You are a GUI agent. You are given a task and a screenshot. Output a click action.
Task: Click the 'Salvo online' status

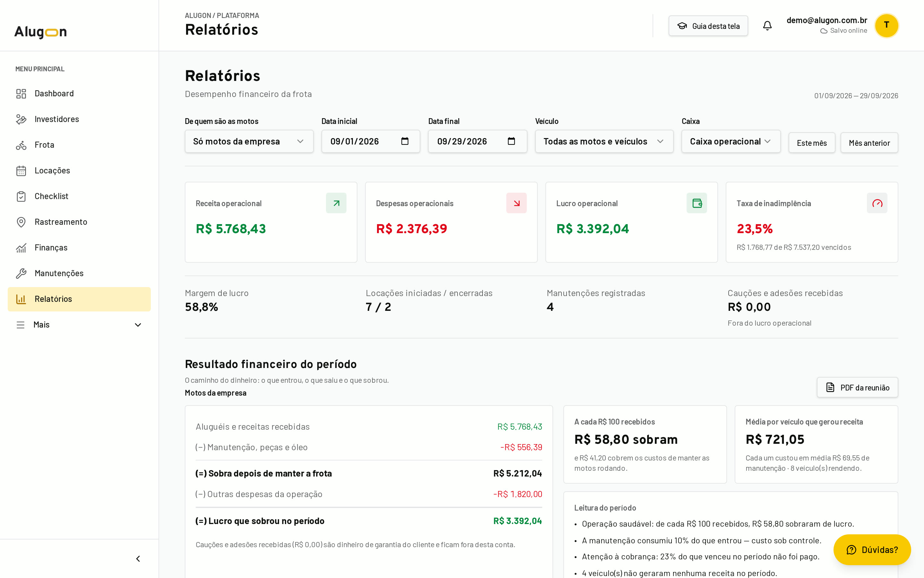(843, 31)
